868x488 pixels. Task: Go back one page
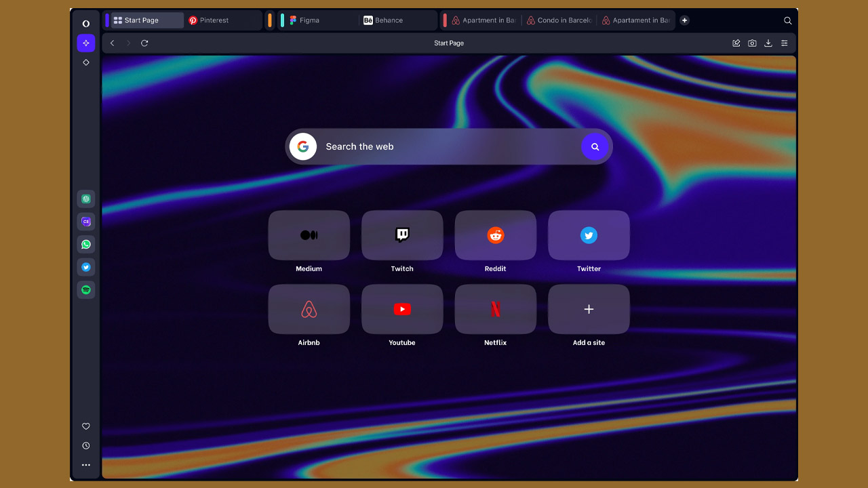(x=113, y=43)
